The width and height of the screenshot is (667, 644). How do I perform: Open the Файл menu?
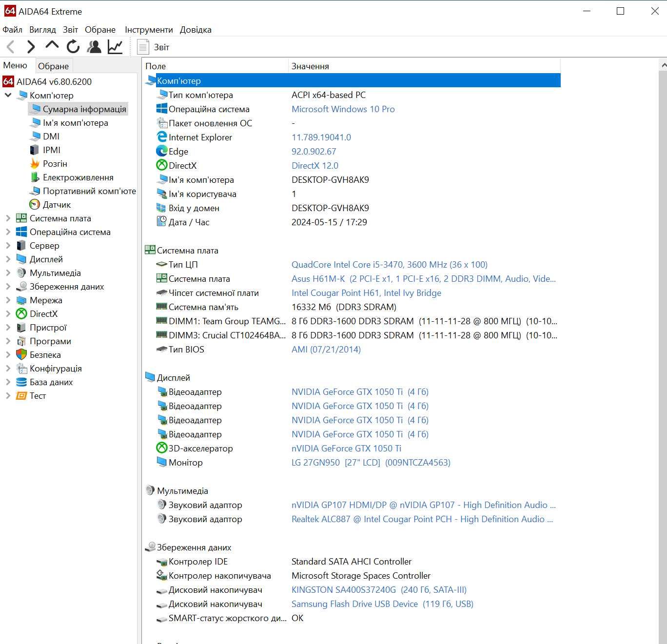click(x=13, y=30)
